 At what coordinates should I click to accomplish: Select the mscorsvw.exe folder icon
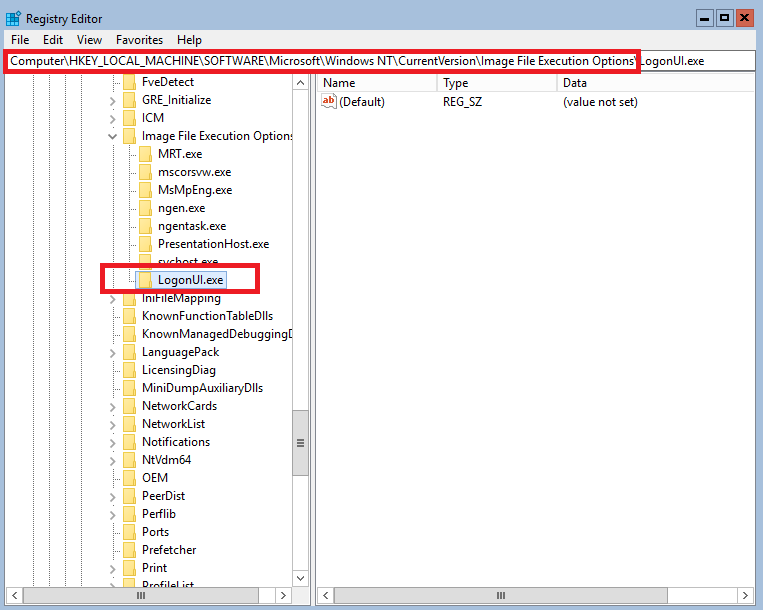pos(145,172)
